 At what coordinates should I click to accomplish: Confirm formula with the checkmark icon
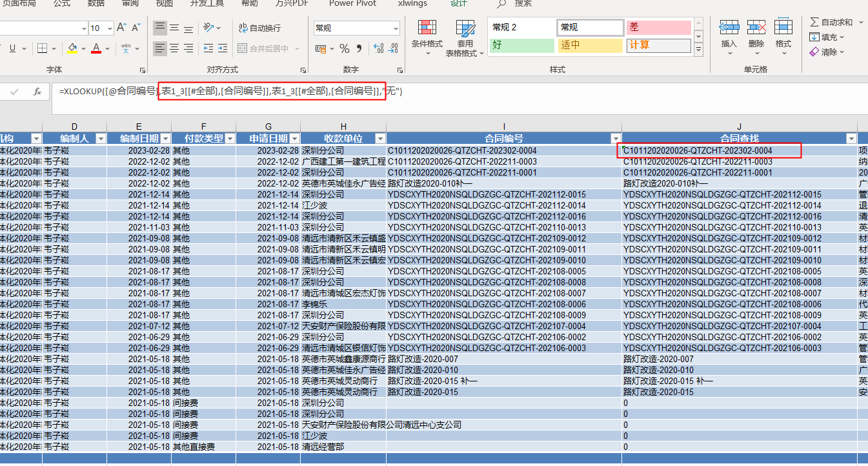14,92
